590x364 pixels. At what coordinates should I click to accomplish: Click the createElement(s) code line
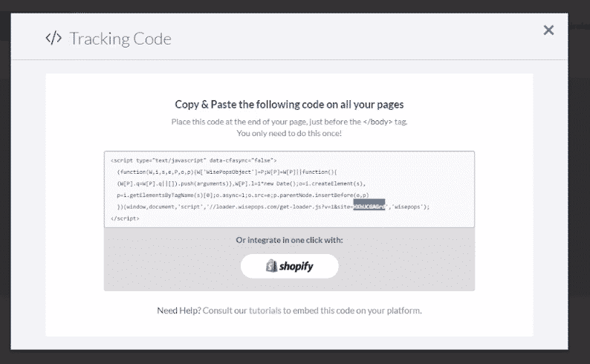tap(241, 184)
